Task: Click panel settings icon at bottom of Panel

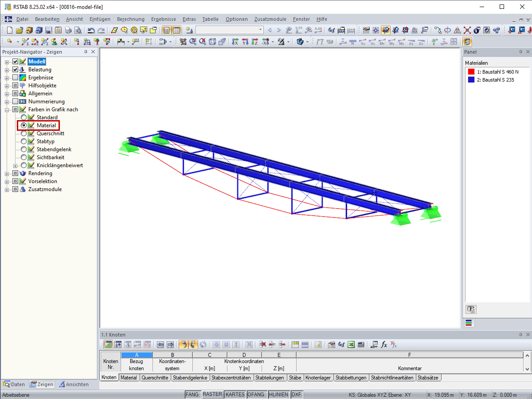Action: pyautogui.click(x=470, y=309)
